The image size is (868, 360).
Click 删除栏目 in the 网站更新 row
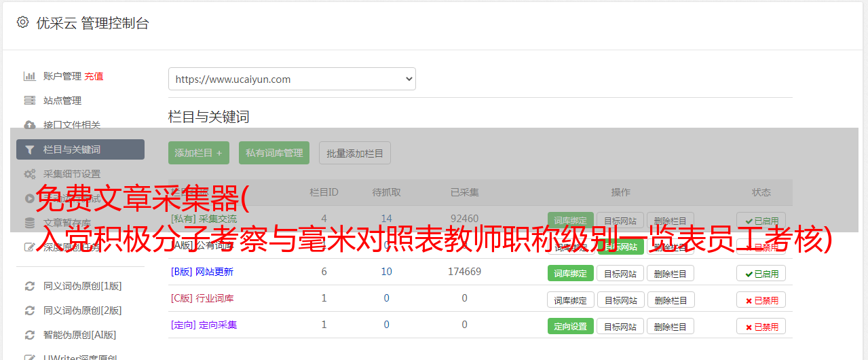671,273
